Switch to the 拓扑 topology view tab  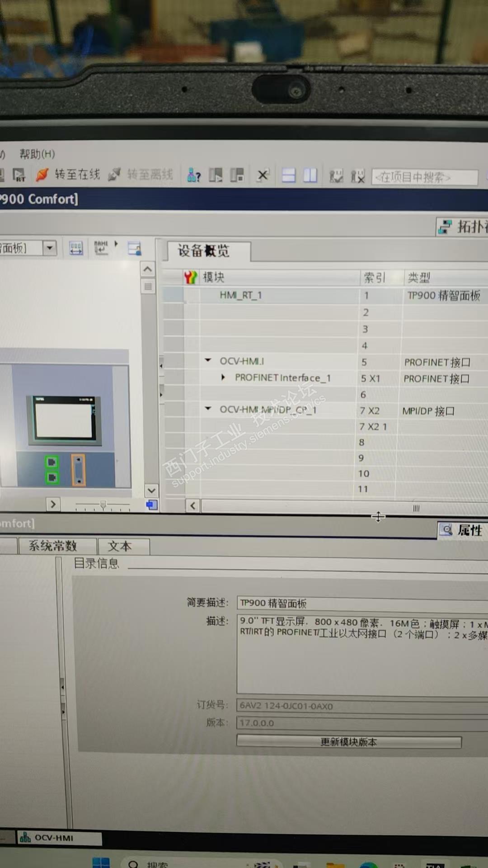(x=463, y=226)
